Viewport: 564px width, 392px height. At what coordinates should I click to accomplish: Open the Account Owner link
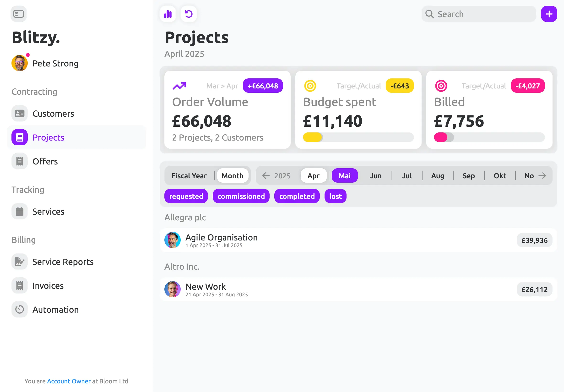(x=69, y=381)
